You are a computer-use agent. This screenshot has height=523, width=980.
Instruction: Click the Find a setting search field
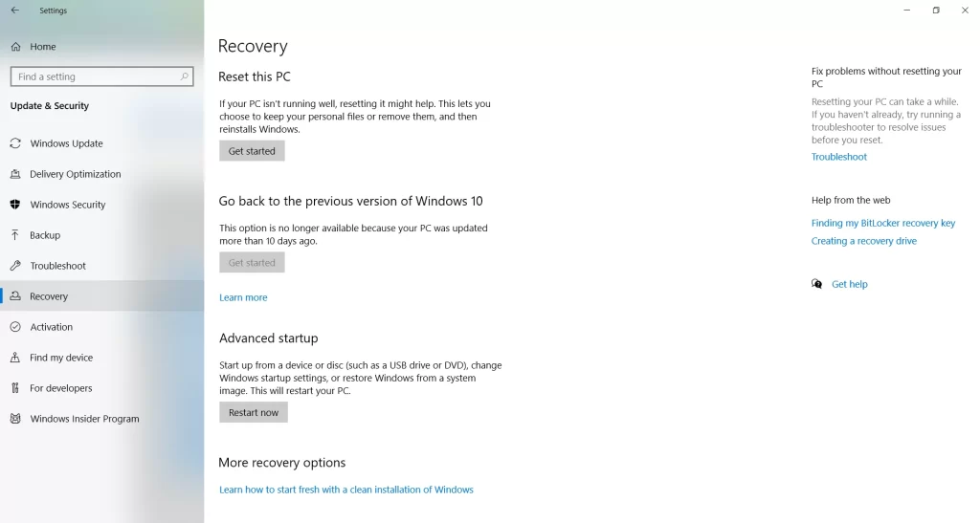pos(101,76)
